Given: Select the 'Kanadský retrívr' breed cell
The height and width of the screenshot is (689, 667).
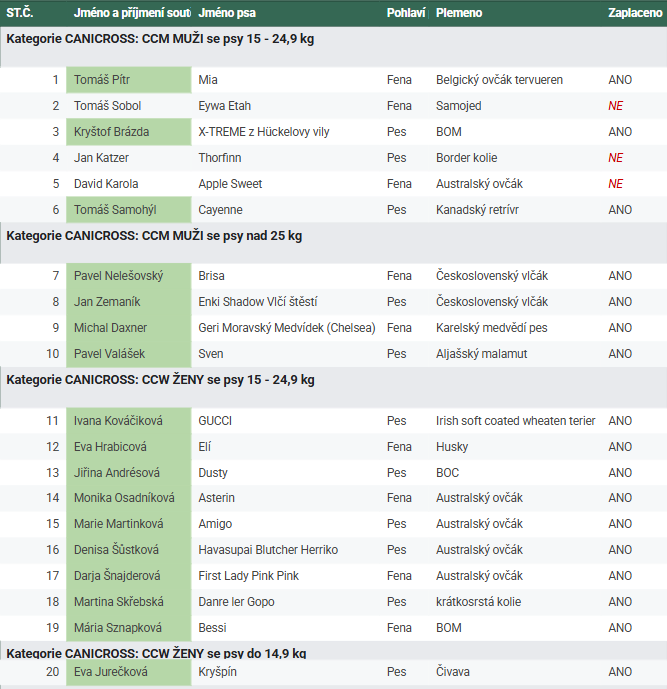Looking at the screenshot, I should pos(478,210).
